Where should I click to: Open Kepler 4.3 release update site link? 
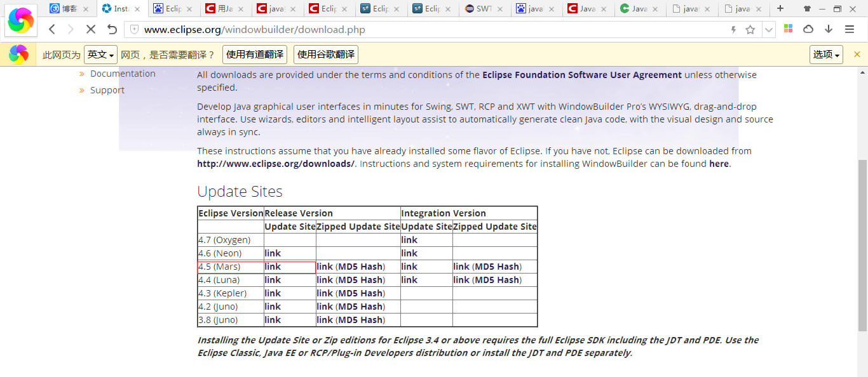click(x=273, y=293)
